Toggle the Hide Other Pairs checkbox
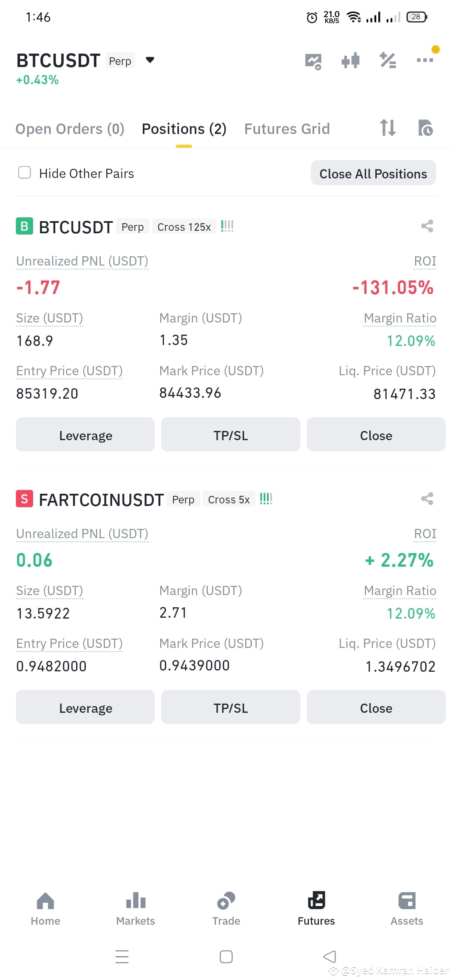This screenshot has height=980, width=452. pos(25,173)
